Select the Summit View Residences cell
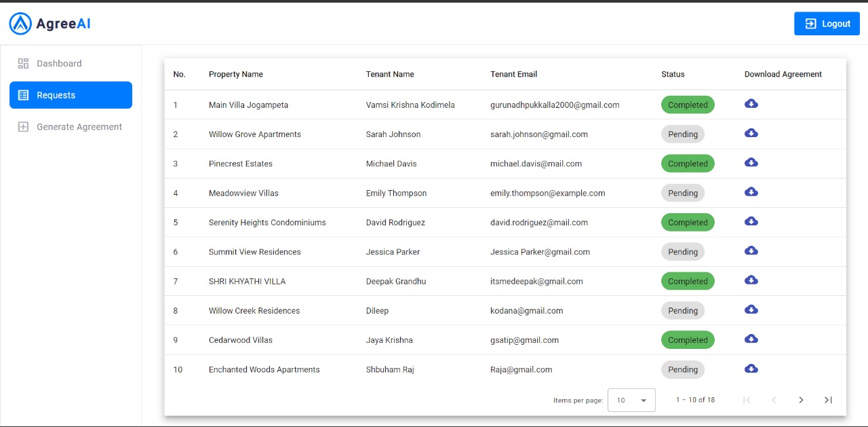The image size is (868, 427). tap(255, 252)
